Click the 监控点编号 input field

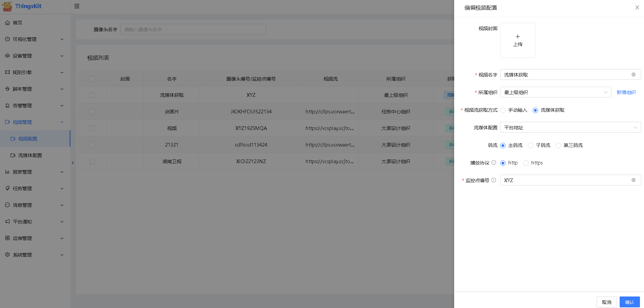tap(571, 180)
